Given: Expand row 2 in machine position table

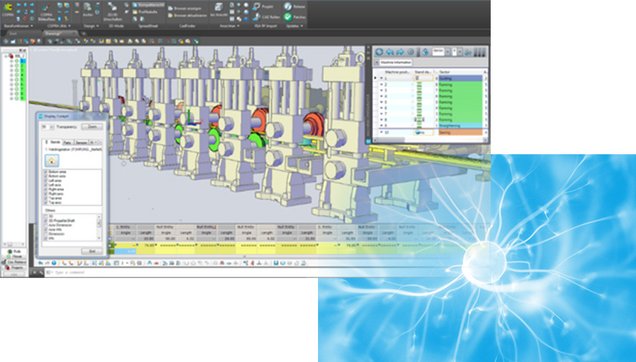Looking at the screenshot, I should [x=381, y=84].
